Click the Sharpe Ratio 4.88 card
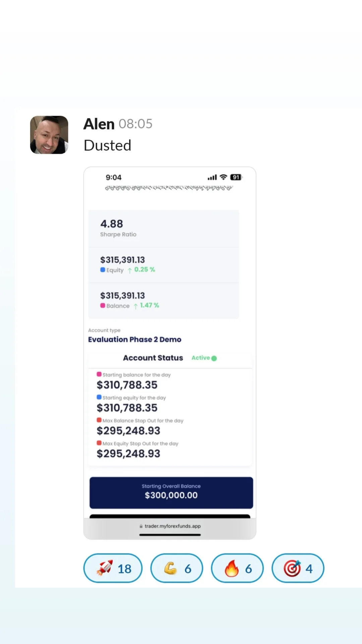 click(164, 228)
